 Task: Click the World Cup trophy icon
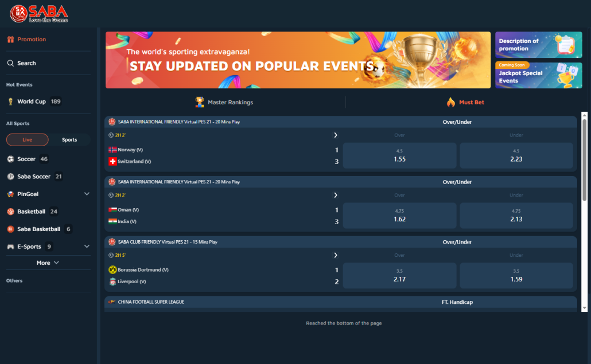(10, 101)
